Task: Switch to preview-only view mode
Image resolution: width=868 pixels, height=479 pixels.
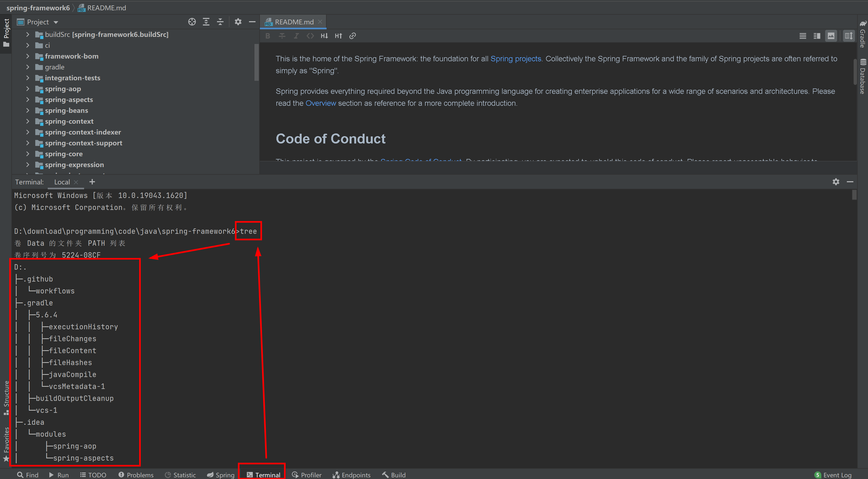Action: click(831, 36)
